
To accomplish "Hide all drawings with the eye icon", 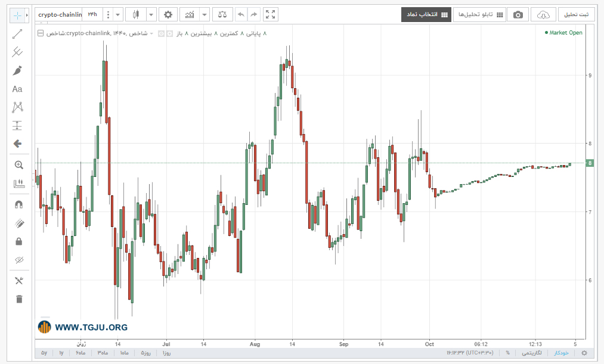I will (19, 260).
